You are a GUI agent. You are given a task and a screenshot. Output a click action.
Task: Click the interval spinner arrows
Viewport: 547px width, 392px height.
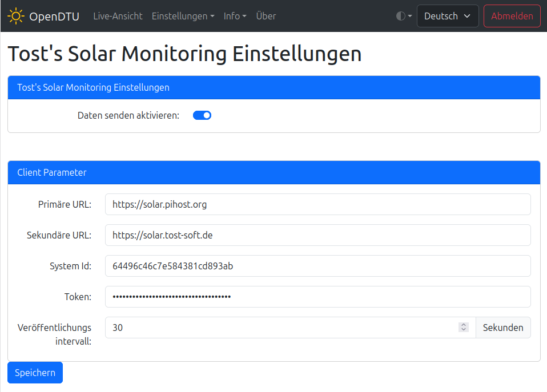pyautogui.click(x=464, y=328)
